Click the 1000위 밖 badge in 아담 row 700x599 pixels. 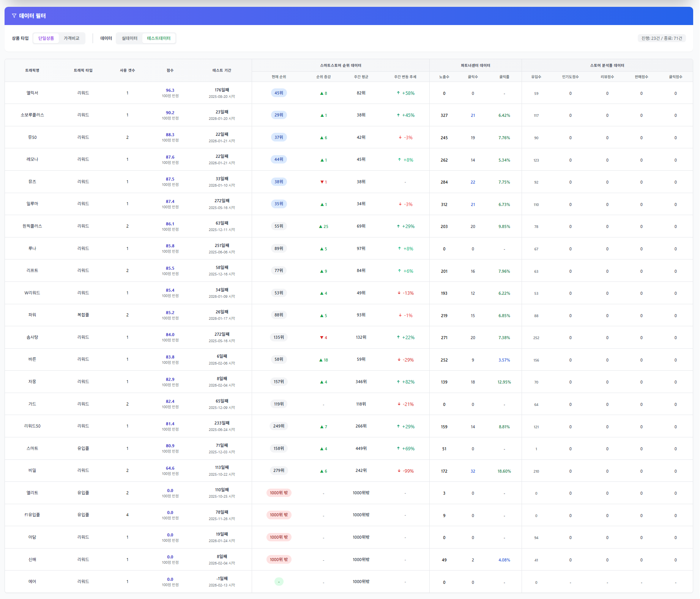[x=279, y=537]
